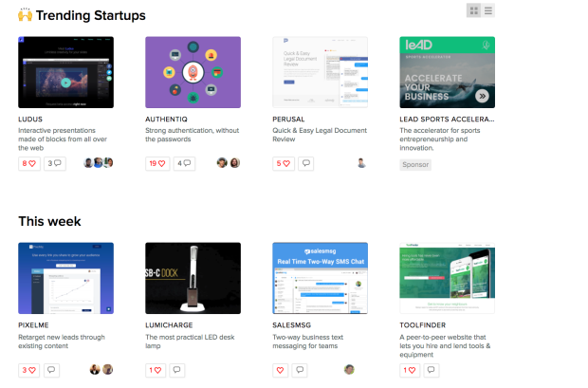Switch to list view layout
The width and height of the screenshot is (588, 388).
(x=488, y=10)
